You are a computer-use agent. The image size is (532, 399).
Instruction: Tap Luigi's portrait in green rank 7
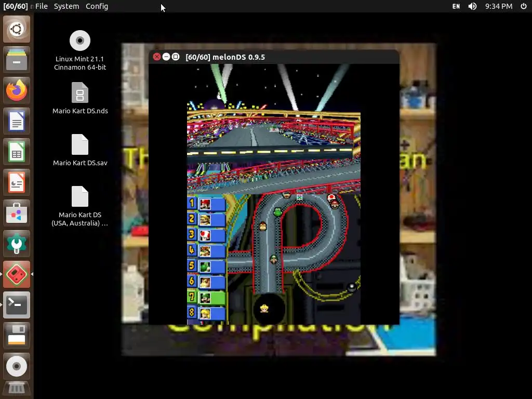coord(205,298)
